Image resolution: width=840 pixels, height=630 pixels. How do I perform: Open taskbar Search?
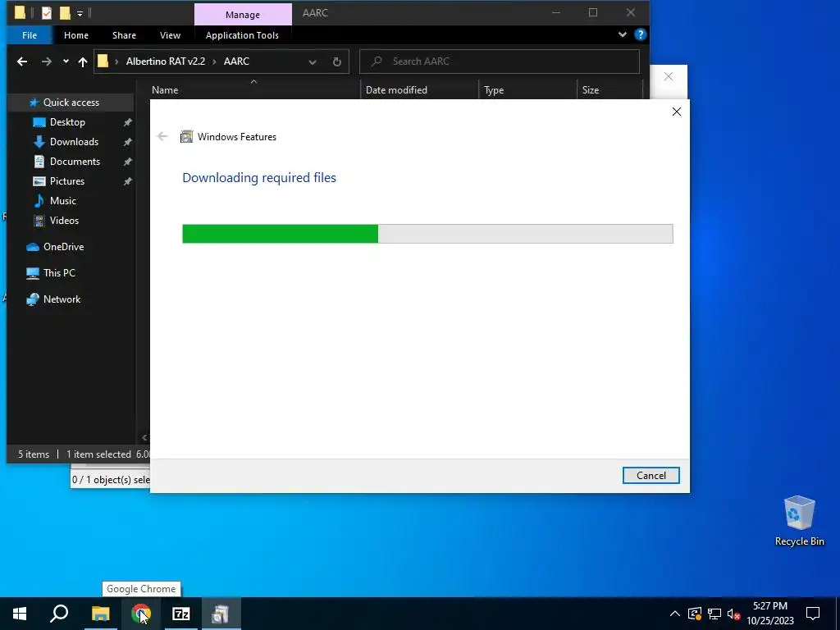tap(59, 614)
